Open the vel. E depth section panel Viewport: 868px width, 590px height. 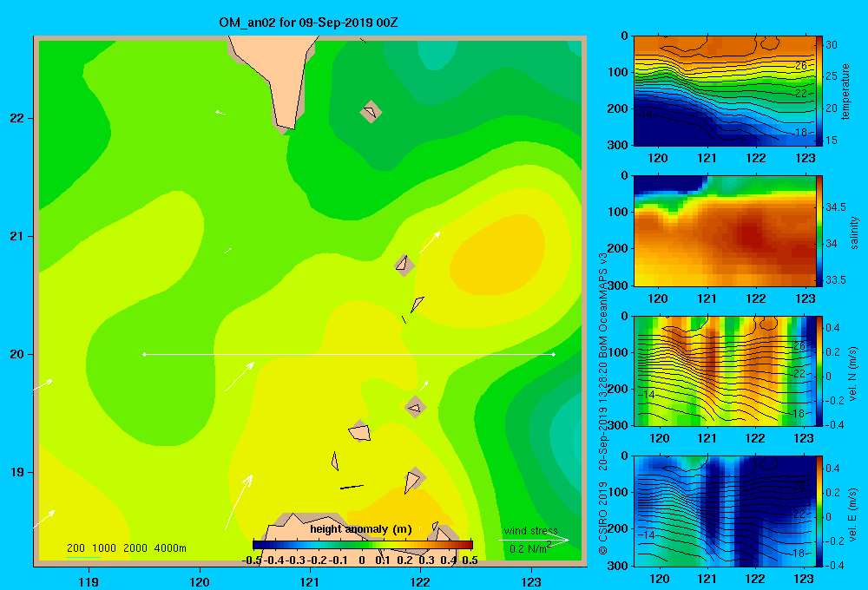[x=724, y=511]
